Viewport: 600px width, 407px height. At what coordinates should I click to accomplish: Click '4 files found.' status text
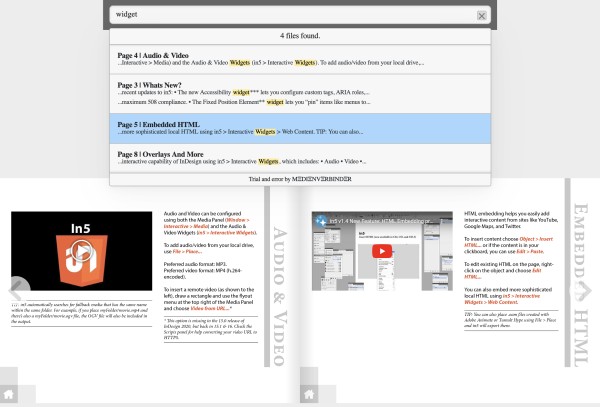pyautogui.click(x=300, y=36)
